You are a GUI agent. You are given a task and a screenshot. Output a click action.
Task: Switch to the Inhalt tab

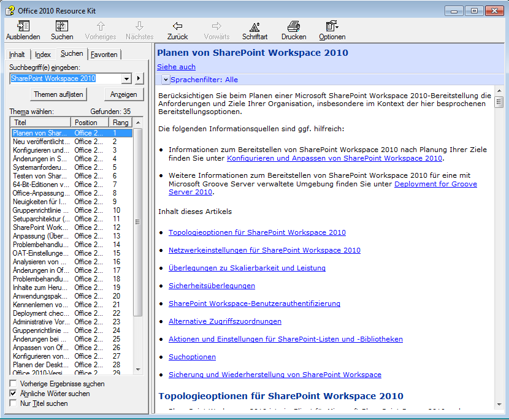(x=17, y=55)
